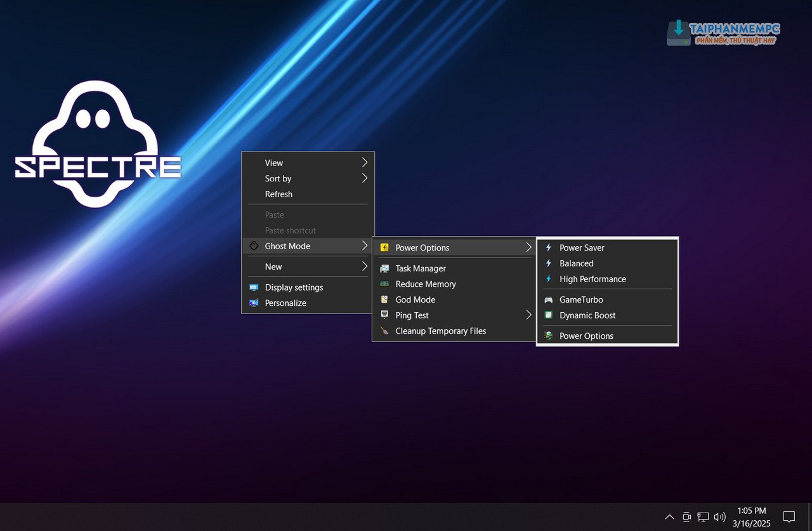Screen dimensions: 812x531
Task: Click the Reduce Memory RAM icon
Action: pos(384,284)
